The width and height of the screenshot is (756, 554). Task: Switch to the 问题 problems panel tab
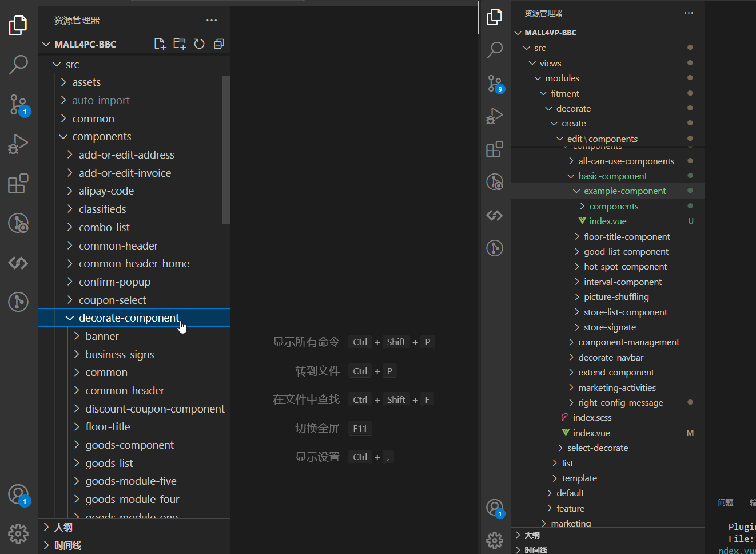click(725, 502)
